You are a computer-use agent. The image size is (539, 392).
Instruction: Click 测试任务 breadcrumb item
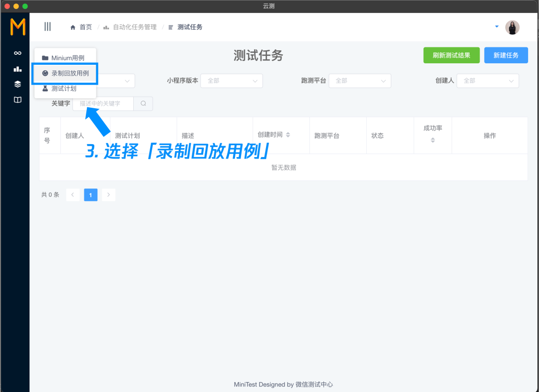[190, 27]
